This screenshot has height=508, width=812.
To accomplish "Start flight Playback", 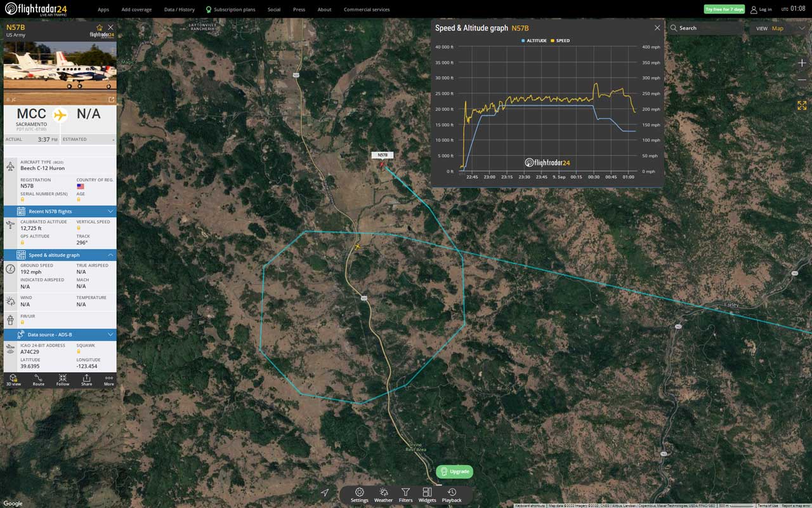I will (x=452, y=495).
